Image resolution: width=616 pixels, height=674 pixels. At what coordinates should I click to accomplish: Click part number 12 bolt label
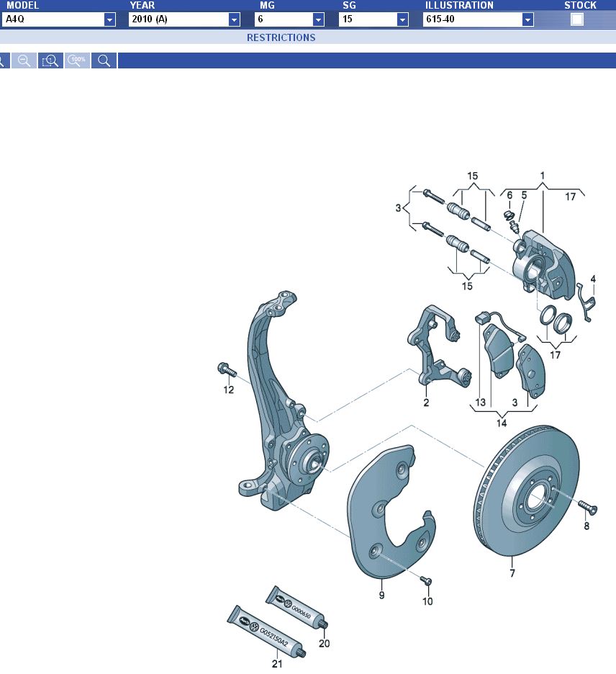[x=229, y=390]
